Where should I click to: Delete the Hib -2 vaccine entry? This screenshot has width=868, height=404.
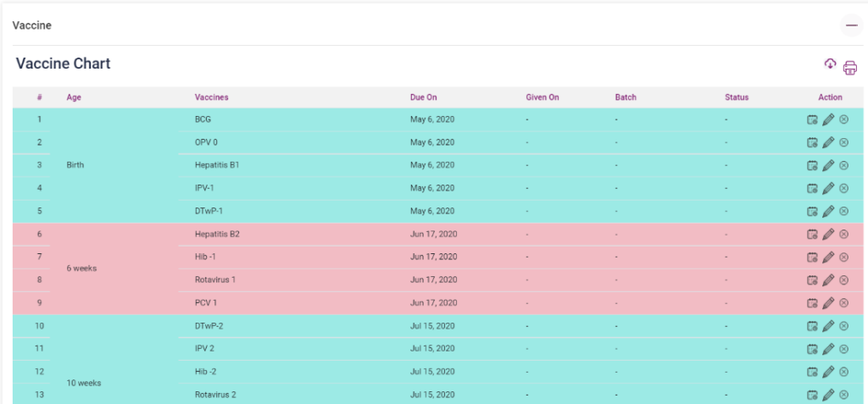click(843, 371)
